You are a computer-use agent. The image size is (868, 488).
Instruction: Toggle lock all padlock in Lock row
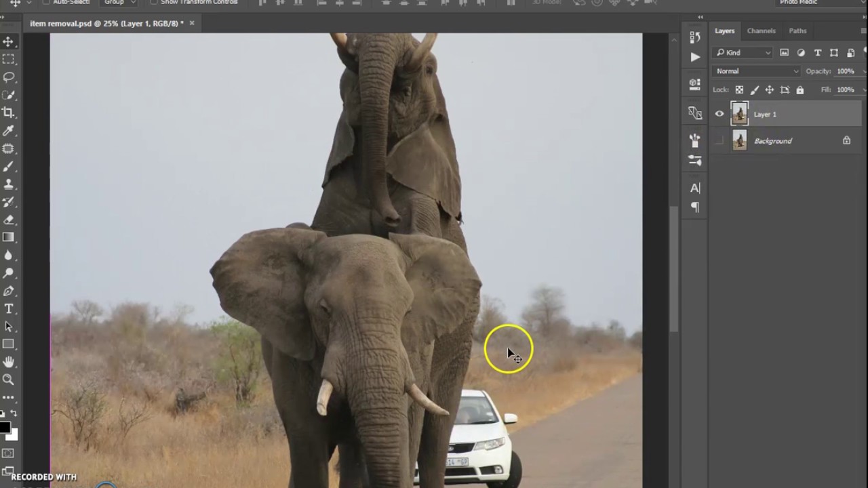coord(800,89)
